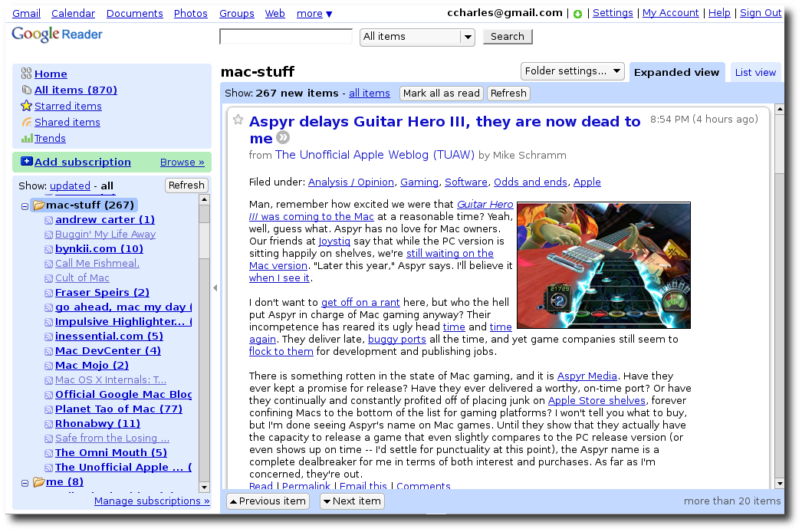Collapse the sidebar with the divider arrow
This screenshot has width=802, height=532.
tap(215, 288)
